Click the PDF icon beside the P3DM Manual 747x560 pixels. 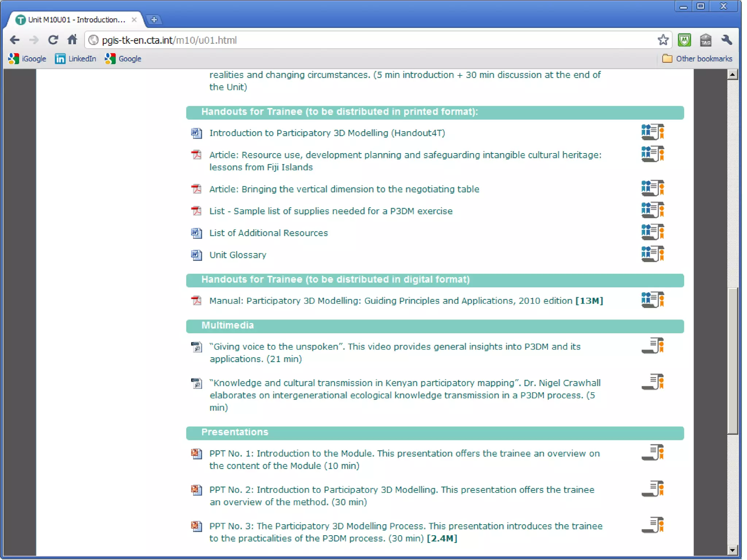point(196,301)
